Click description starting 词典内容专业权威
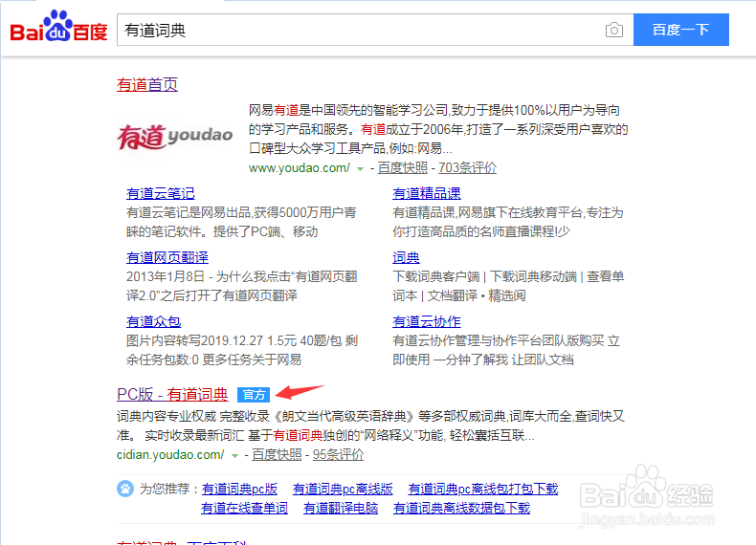Image resolution: width=756 pixels, height=545 pixels. 370,426
